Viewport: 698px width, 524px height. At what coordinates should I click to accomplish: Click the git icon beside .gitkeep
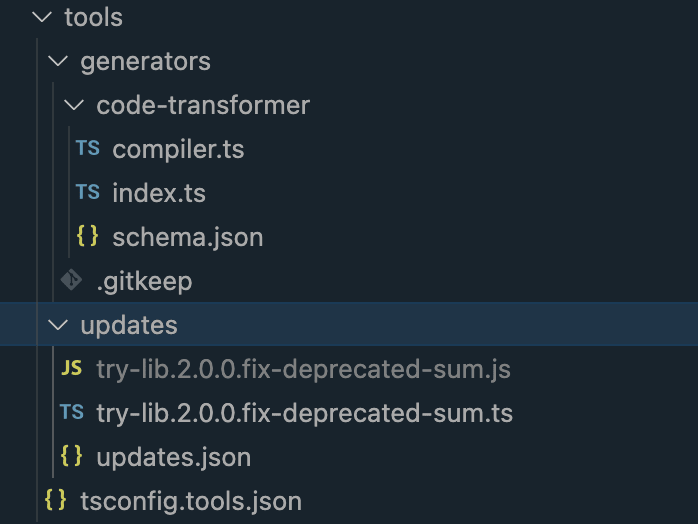pos(71,281)
